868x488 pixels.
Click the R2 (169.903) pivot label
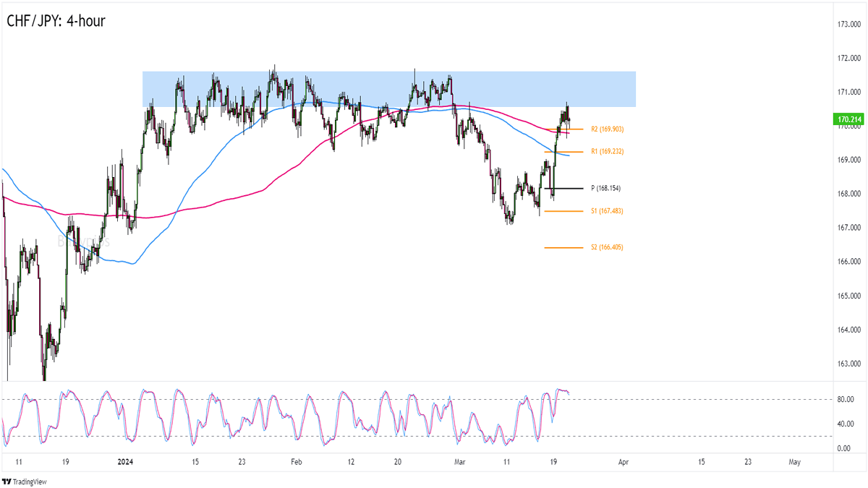tap(607, 129)
